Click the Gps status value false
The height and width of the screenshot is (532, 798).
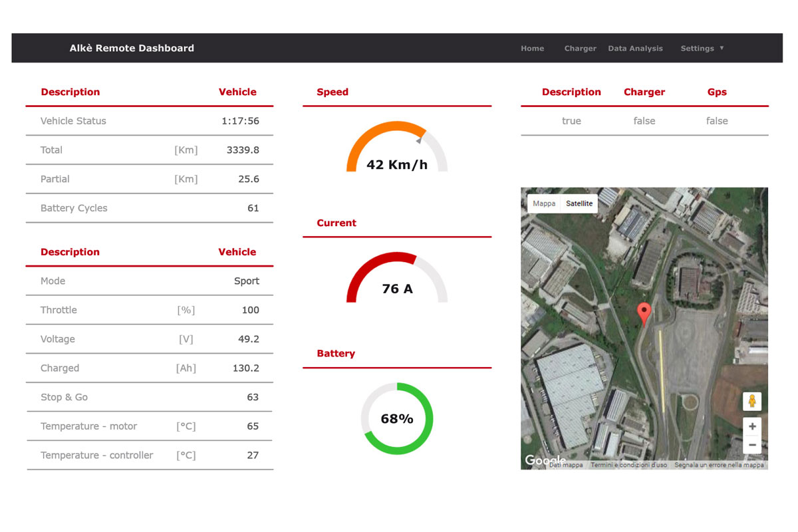click(x=717, y=121)
